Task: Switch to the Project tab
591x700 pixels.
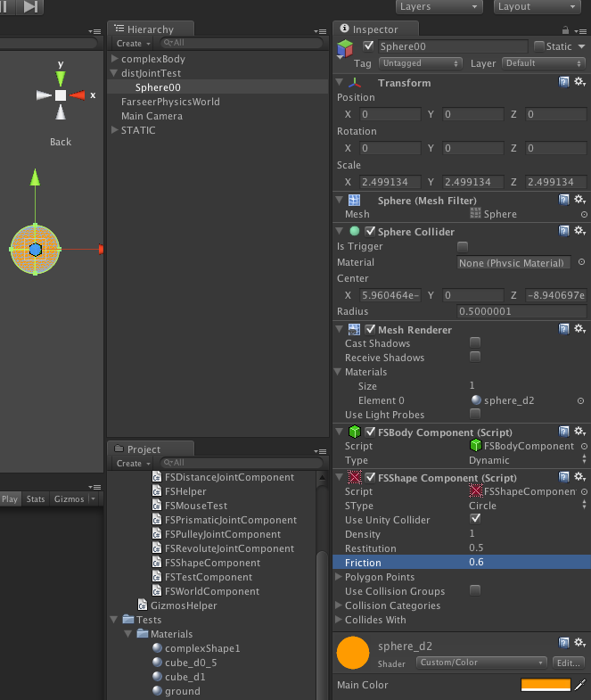Action: [151, 449]
